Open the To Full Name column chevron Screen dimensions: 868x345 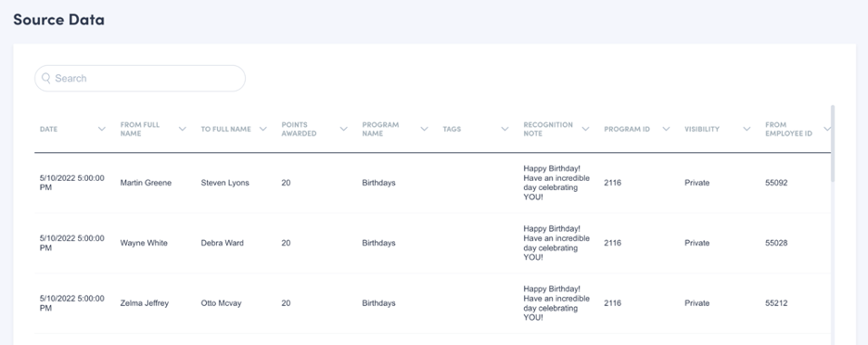(263, 129)
